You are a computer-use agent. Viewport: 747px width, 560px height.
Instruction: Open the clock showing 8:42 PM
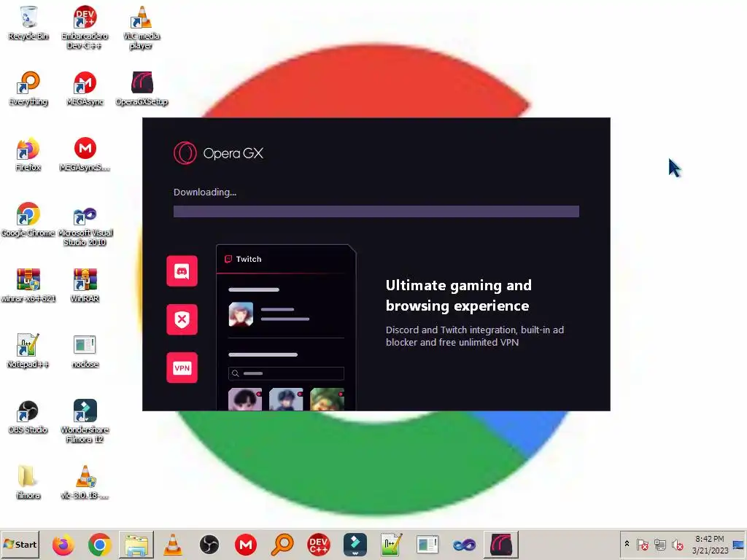tap(709, 544)
